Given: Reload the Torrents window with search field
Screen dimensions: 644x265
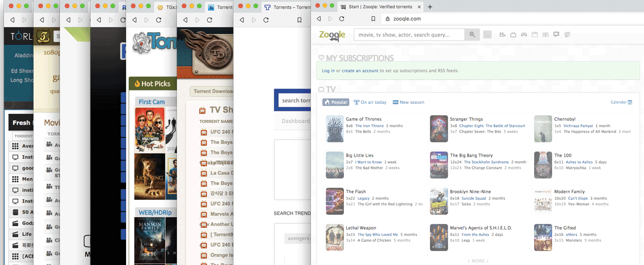Looking at the screenshot, I should pyautogui.click(x=266, y=20).
